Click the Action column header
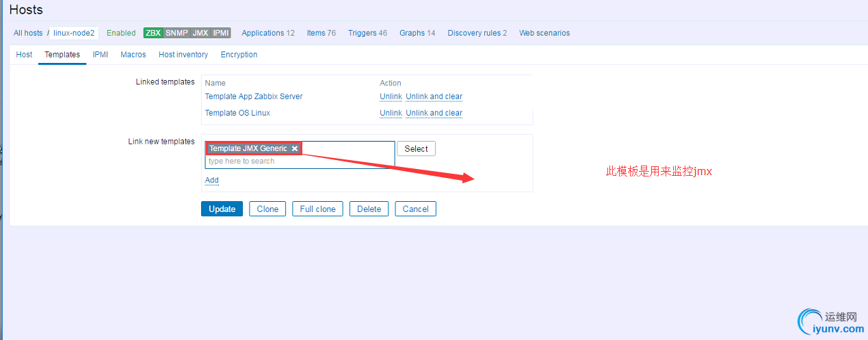 point(391,83)
